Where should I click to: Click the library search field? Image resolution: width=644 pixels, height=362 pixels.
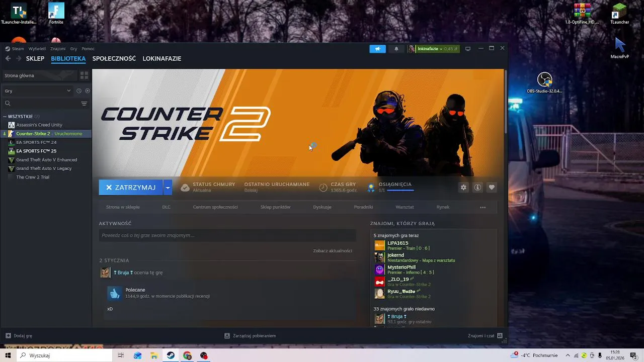[x=40, y=104]
